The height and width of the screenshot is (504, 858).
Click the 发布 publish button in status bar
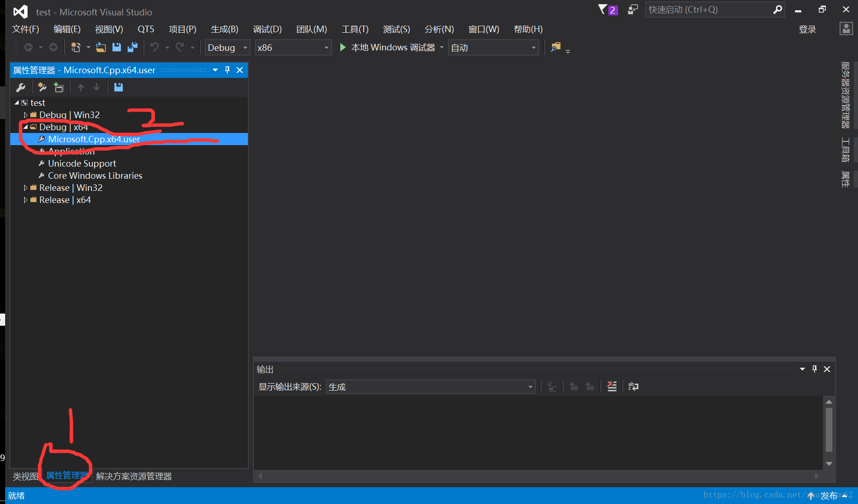tap(829, 496)
